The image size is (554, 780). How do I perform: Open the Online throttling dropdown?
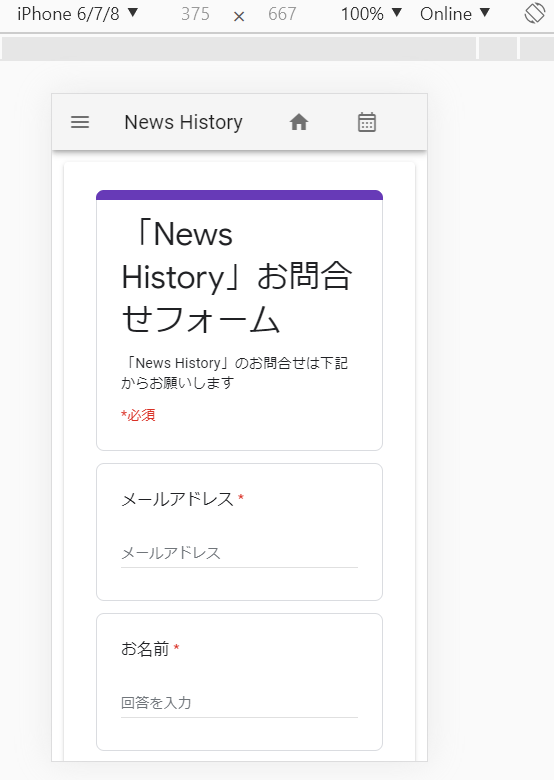pyautogui.click(x=455, y=13)
